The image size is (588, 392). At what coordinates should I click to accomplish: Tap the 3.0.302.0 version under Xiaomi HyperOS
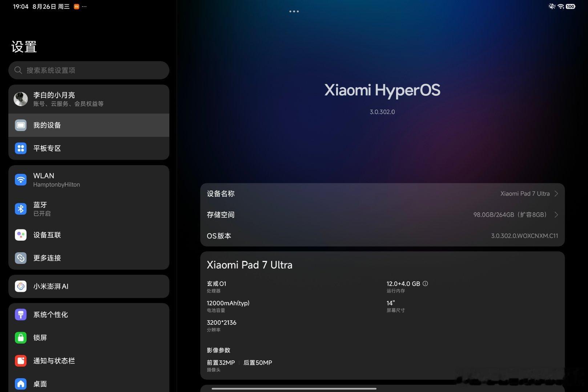click(382, 112)
